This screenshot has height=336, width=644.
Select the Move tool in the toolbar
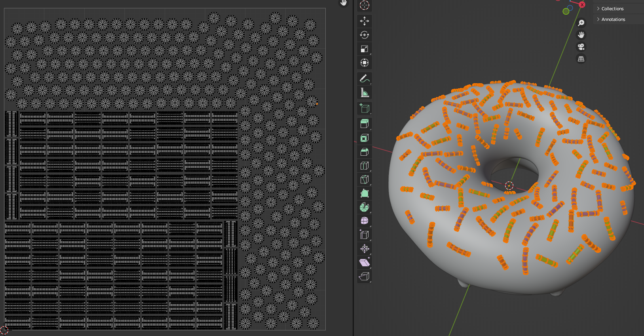364,21
